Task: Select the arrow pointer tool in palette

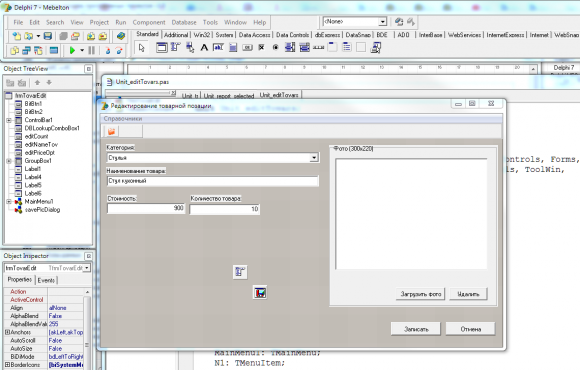Action: click(x=141, y=47)
